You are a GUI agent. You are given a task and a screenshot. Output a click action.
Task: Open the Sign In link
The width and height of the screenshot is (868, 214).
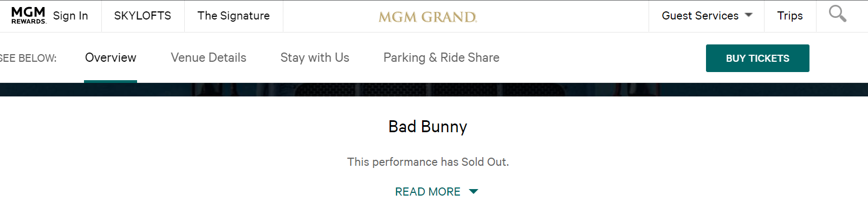point(70,16)
